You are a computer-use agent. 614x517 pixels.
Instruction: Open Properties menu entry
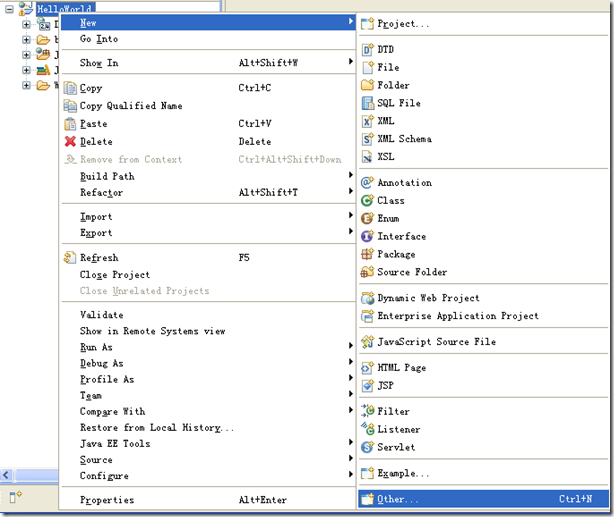(x=208, y=500)
